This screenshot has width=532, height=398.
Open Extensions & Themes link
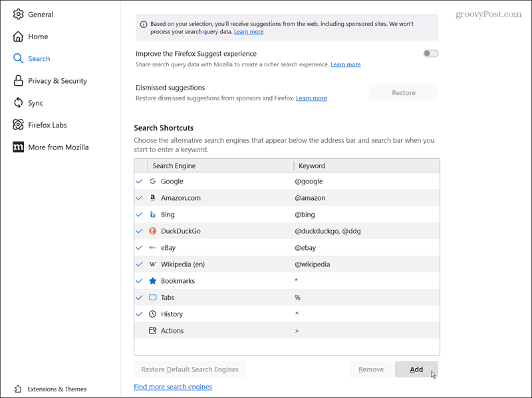[x=57, y=389]
